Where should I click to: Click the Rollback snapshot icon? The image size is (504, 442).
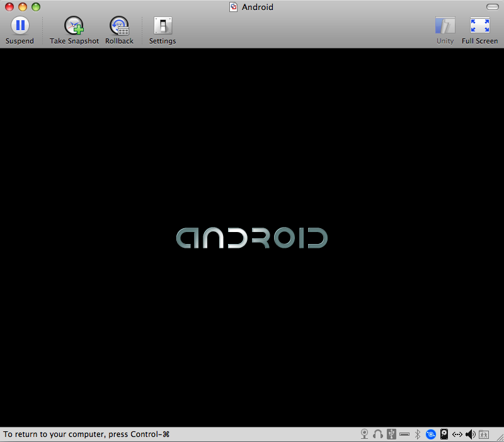point(119,26)
